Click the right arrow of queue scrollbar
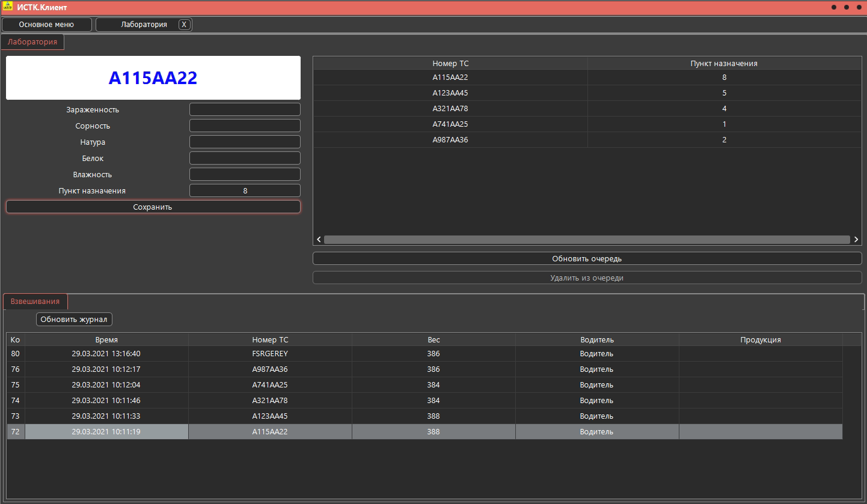867x504 pixels. point(856,239)
